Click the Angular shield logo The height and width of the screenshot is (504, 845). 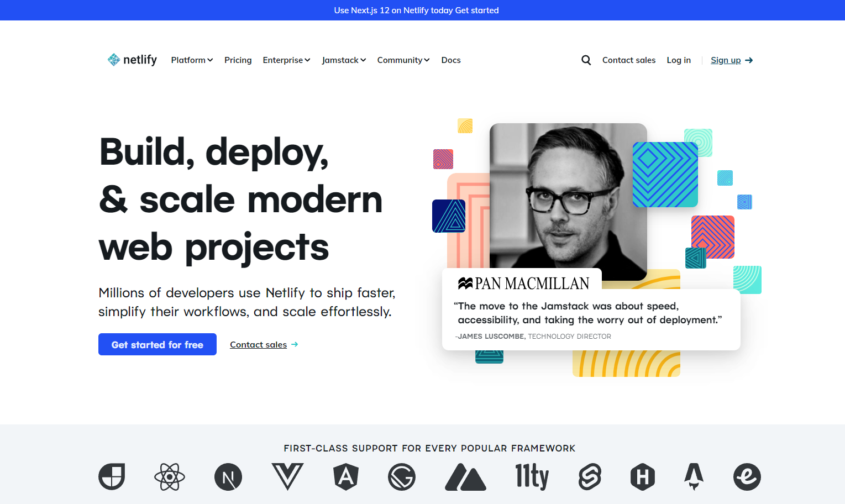pyautogui.click(x=346, y=476)
